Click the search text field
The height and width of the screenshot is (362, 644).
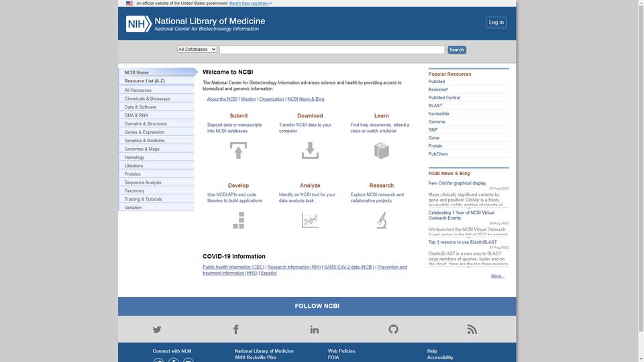[x=332, y=50]
